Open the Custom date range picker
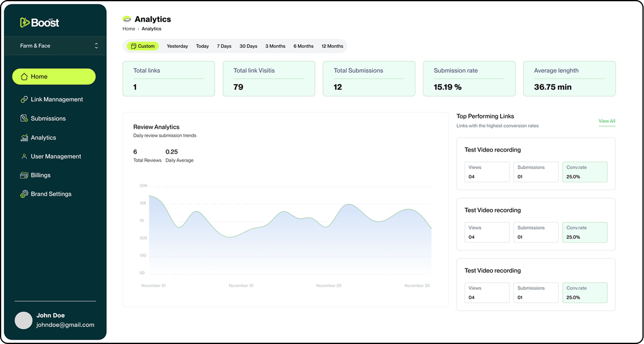The image size is (644, 344). pos(143,46)
